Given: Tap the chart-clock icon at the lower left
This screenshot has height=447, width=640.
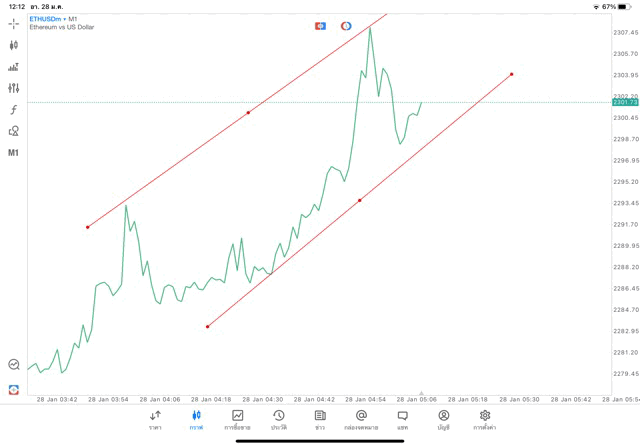Looking at the screenshot, I should coord(13,365).
